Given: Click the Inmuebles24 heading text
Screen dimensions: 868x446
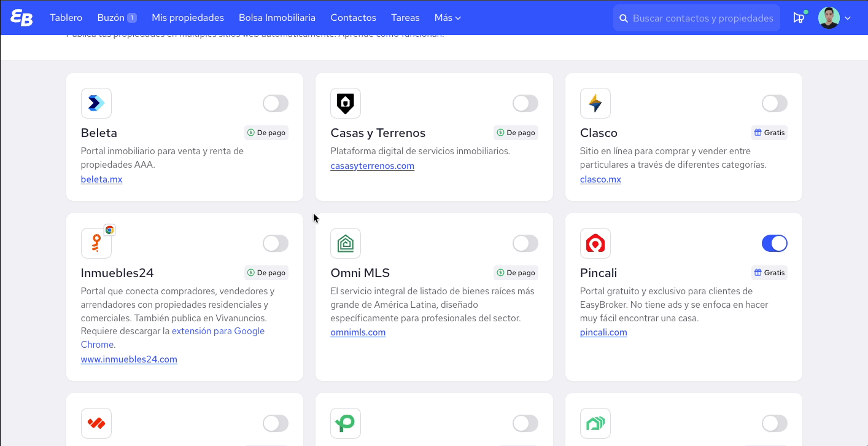Looking at the screenshot, I should click(117, 273).
